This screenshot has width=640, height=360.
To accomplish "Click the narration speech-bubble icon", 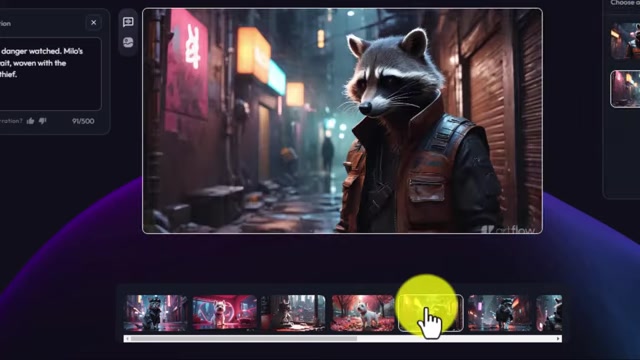I will click(128, 22).
